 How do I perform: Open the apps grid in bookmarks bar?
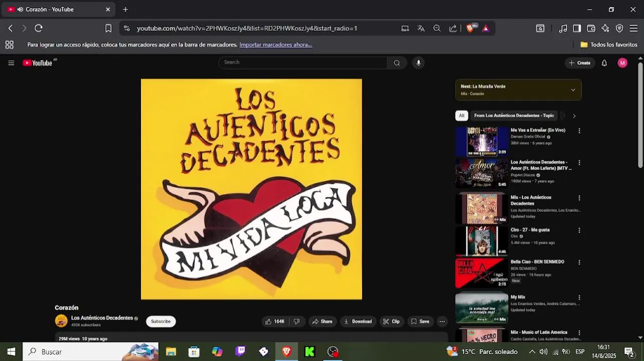pyautogui.click(x=9, y=45)
